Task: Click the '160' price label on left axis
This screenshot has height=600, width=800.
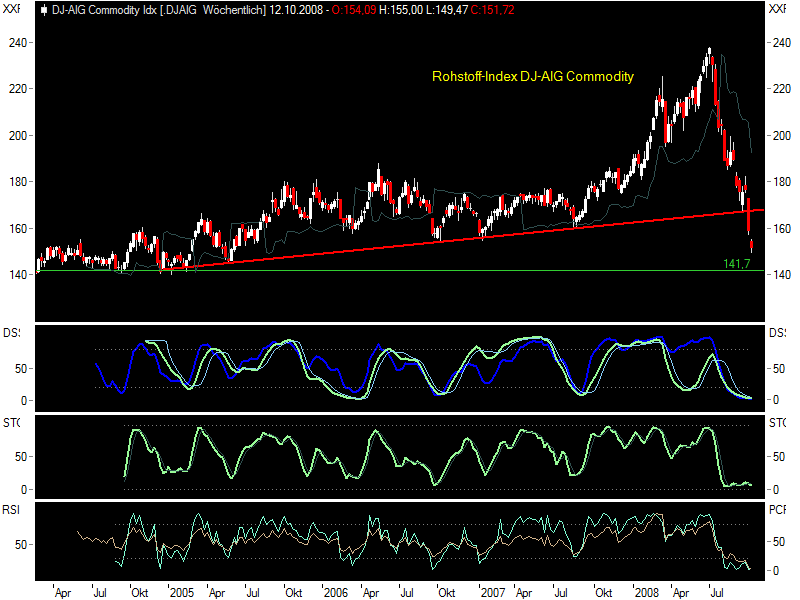Action: (x=18, y=229)
